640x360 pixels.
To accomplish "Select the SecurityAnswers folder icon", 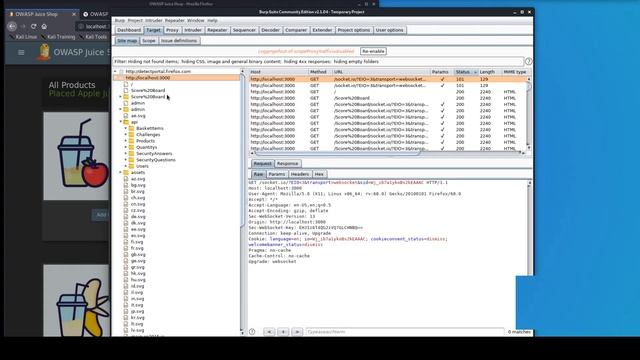I will click(131, 153).
